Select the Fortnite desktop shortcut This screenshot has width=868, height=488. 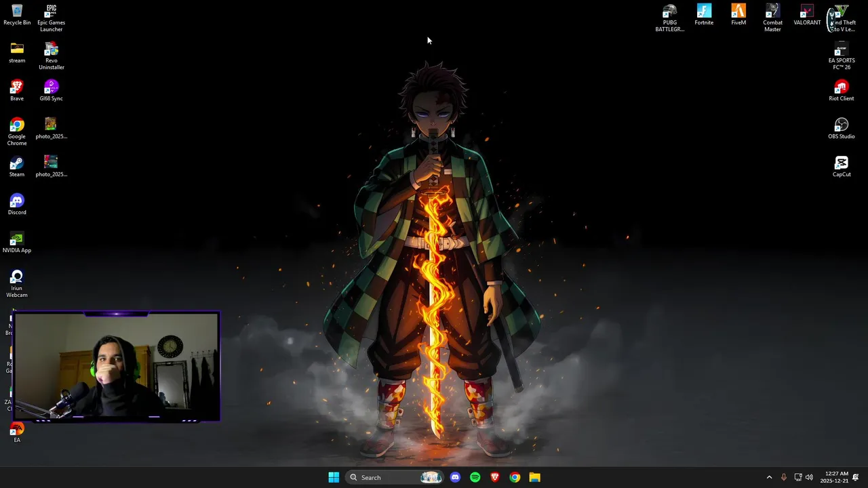pos(704,15)
